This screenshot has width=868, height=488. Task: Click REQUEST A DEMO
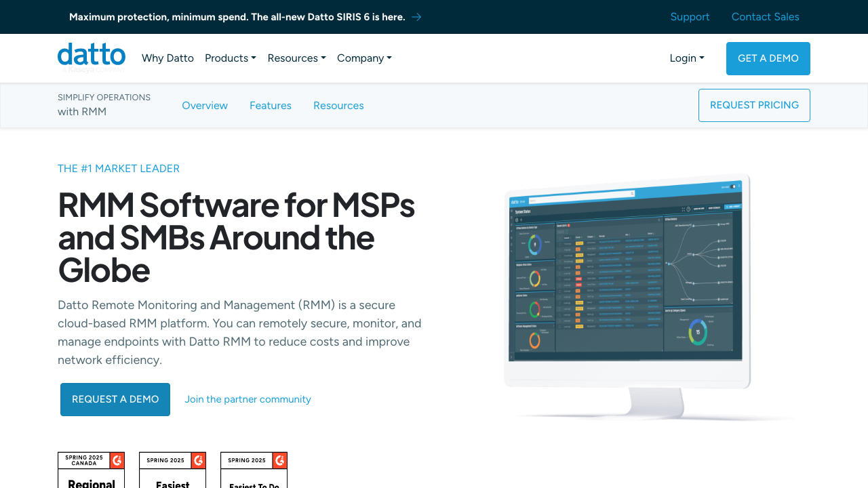115,399
